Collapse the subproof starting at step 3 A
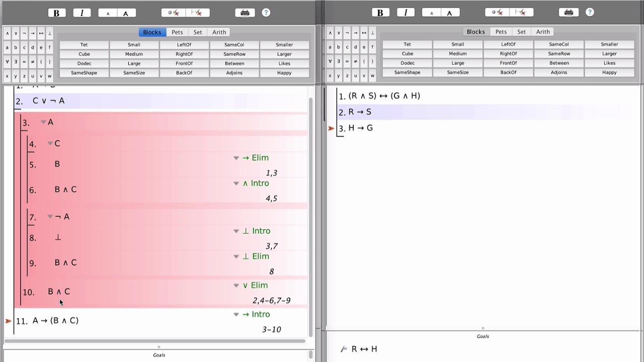This screenshot has width=644, height=362. point(43,122)
